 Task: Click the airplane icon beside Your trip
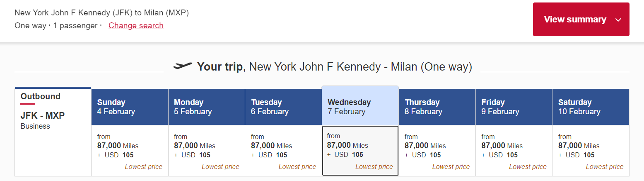(183, 66)
